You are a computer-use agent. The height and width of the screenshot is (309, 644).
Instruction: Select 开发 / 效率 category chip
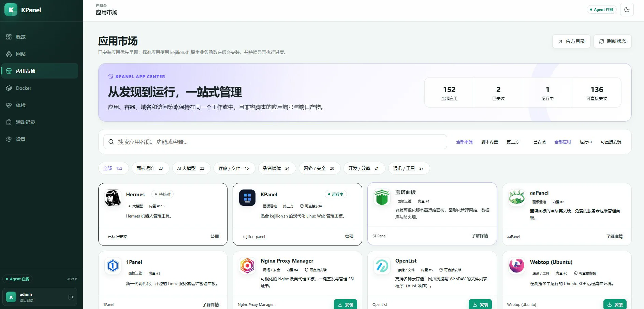[x=364, y=168]
